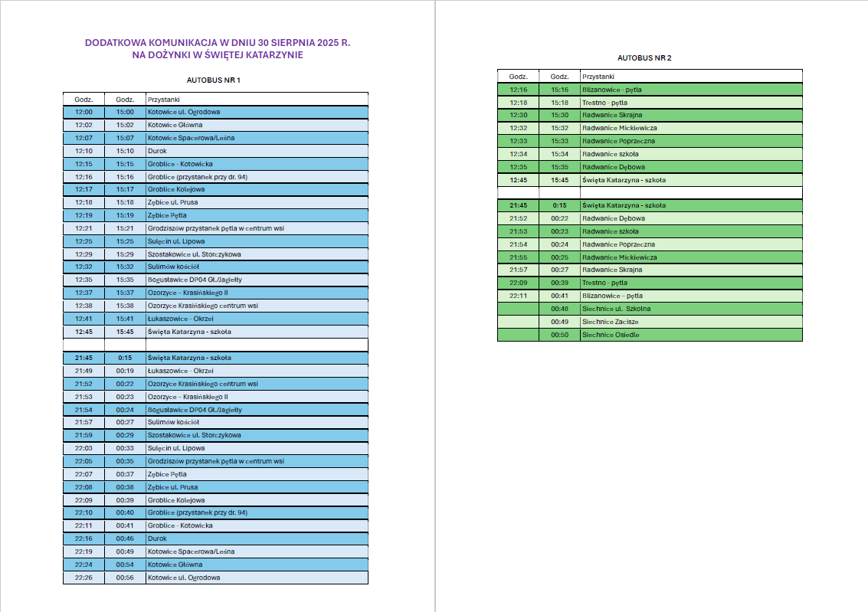Click "Bogusławice DP04 Gł./Jagiełły" in the 12:35 row
The height and width of the screenshot is (612, 868).
click(195, 280)
